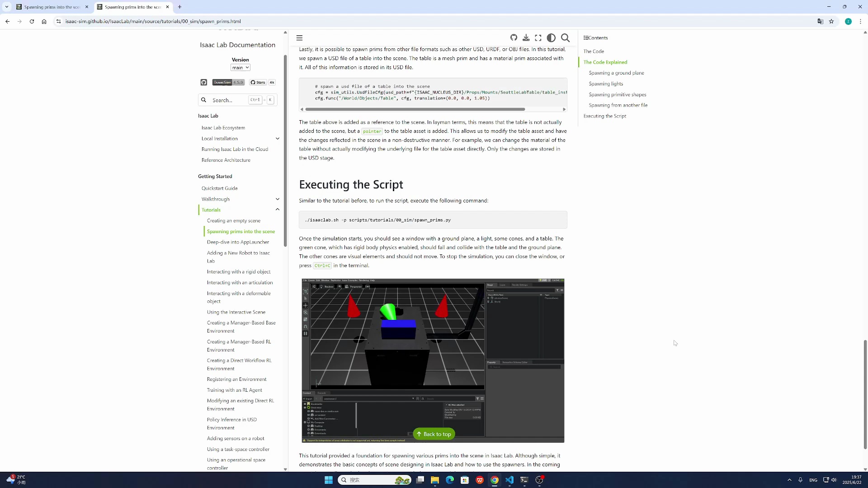Open the GitHub source repository icon
The height and width of the screenshot is (488, 868).
[x=514, y=38]
